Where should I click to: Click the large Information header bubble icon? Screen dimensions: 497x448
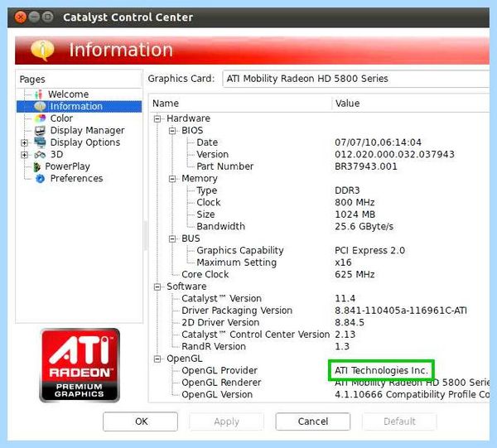pos(42,50)
